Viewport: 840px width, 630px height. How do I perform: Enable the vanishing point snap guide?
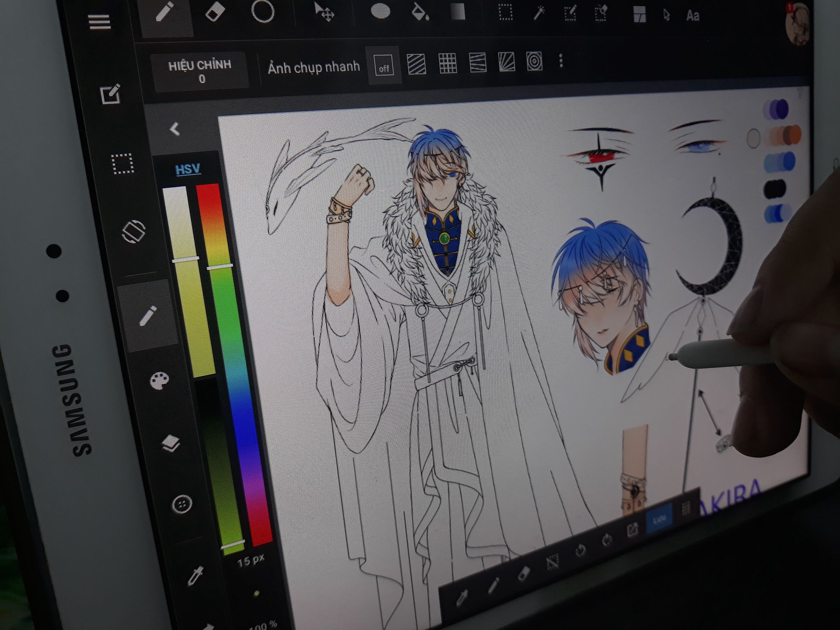click(x=477, y=63)
